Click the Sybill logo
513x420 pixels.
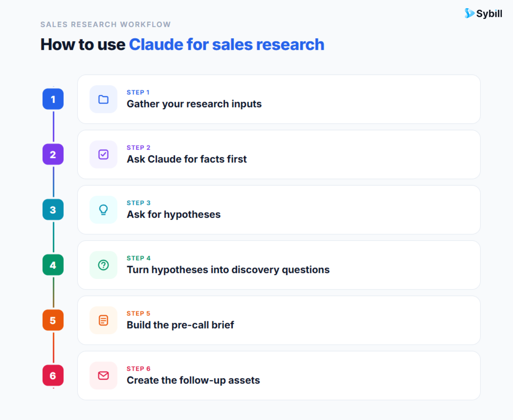(483, 13)
